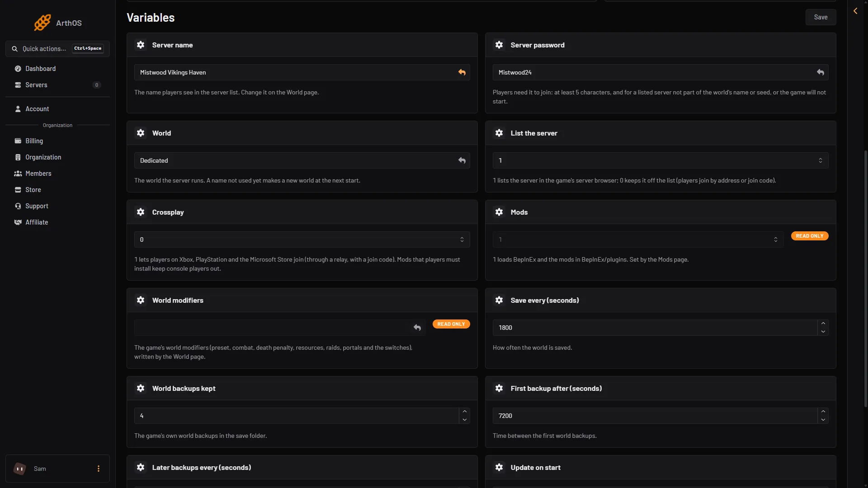Image resolution: width=868 pixels, height=488 pixels.
Task: Open the Crossplay value dropdown
Action: 302,239
